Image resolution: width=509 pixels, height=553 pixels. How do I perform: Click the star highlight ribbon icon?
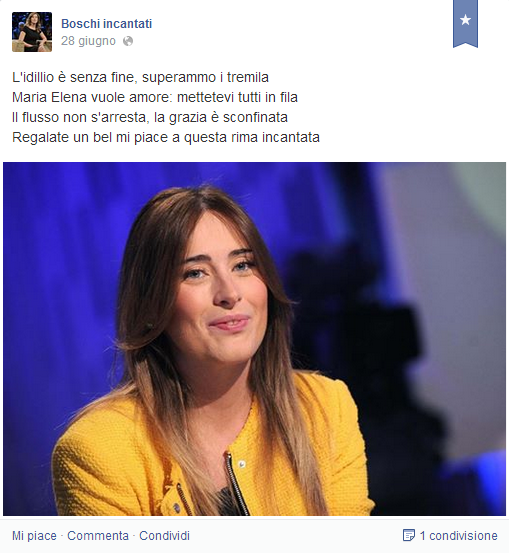point(465,23)
